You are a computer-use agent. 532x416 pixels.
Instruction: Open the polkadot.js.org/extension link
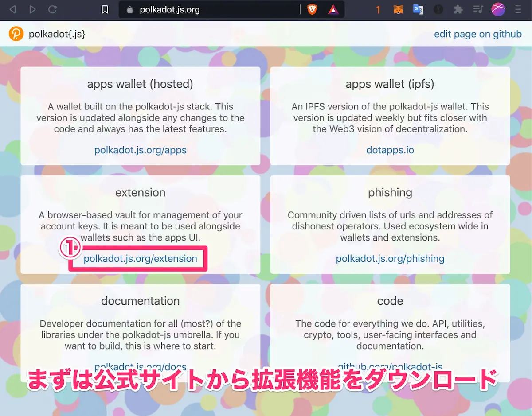tap(140, 259)
